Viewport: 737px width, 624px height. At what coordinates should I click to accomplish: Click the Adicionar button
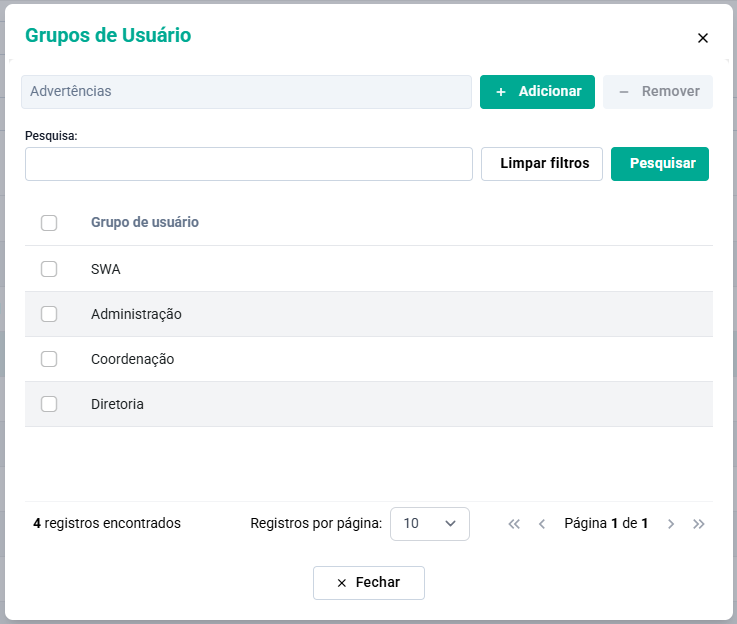pyautogui.click(x=537, y=92)
